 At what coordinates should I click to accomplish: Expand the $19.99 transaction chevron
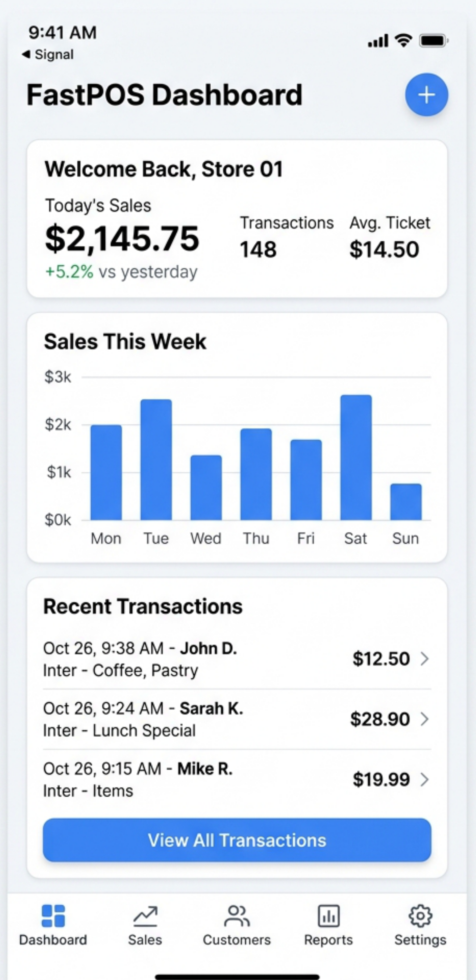(x=425, y=780)
